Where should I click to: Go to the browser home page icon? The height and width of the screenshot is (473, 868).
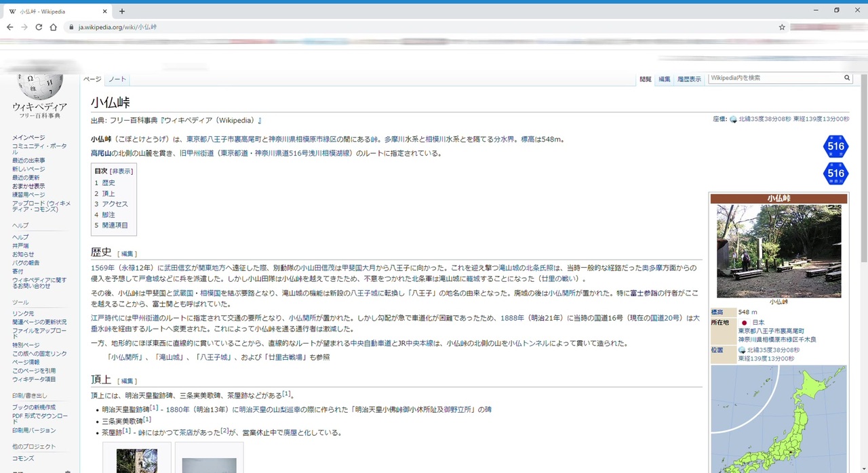pos(53,27)
